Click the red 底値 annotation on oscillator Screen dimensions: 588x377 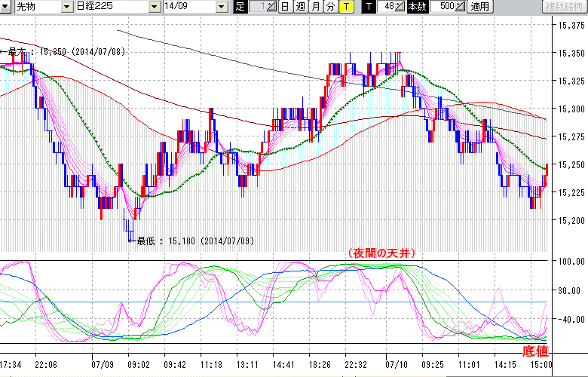click(535, 351)
